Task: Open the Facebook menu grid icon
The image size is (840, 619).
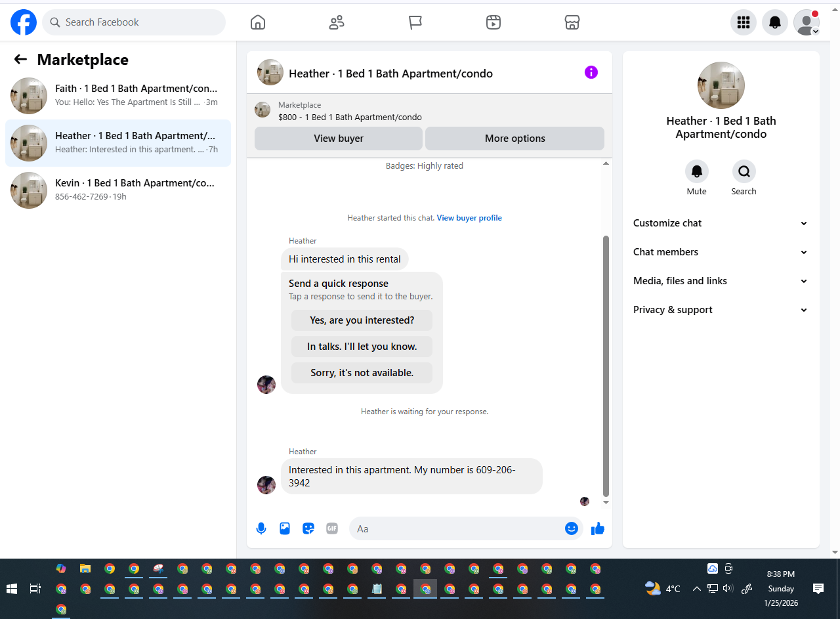Action: point(744,22)
